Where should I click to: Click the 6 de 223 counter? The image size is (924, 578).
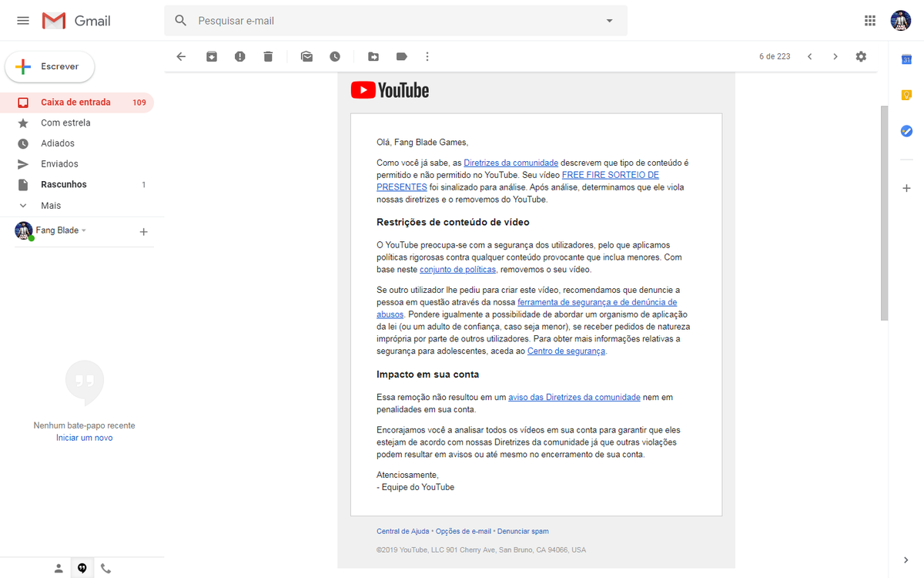click(775, 56)
